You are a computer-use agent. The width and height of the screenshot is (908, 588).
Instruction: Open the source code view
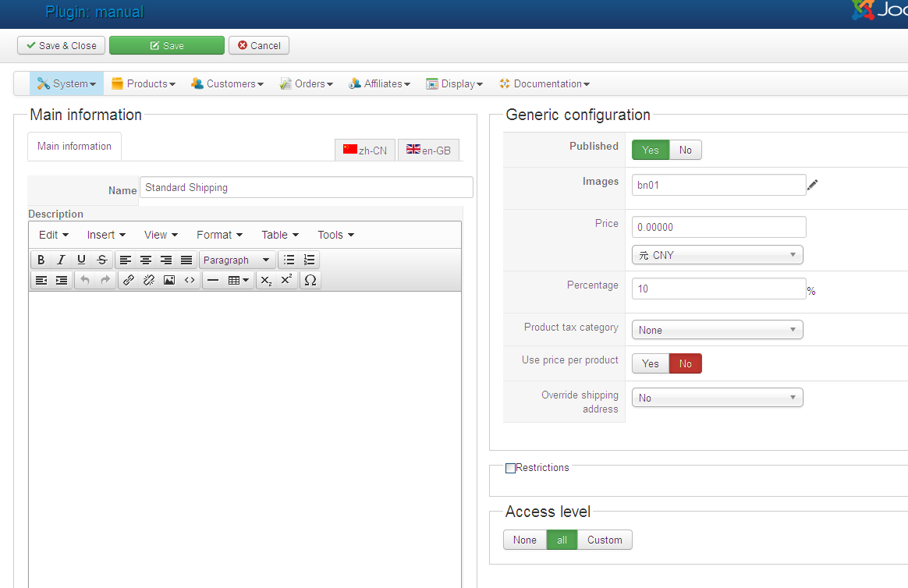(190, 280)
